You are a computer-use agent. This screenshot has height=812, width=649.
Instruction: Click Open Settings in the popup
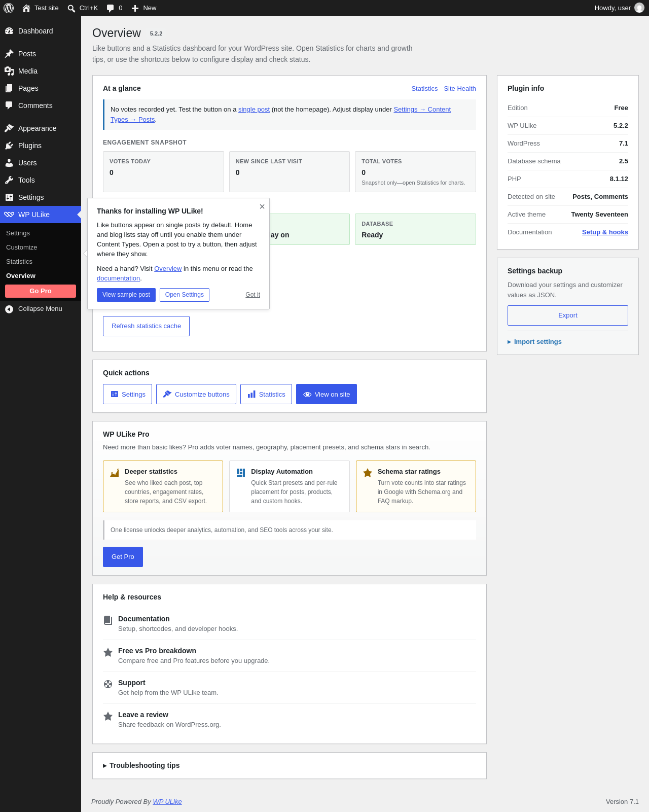(185, 295)
